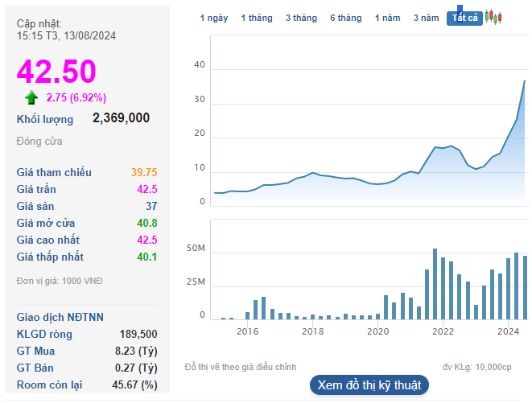Click the Khối lượng value 2,369,000
Image resolution: width=532 pixels, height=403 pixels.
coord(121,118)
